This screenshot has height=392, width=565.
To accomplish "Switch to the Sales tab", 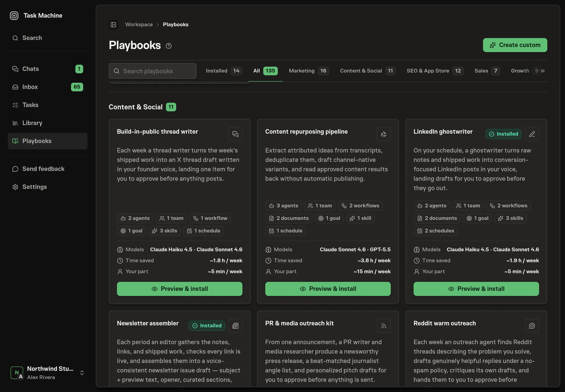I will [x=487, y=71].
